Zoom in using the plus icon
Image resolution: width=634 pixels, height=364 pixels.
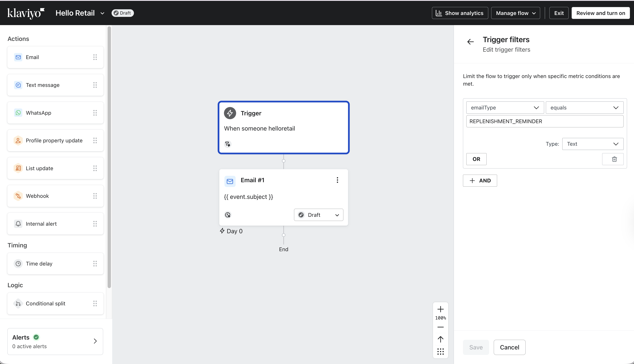tap(441, 309)
